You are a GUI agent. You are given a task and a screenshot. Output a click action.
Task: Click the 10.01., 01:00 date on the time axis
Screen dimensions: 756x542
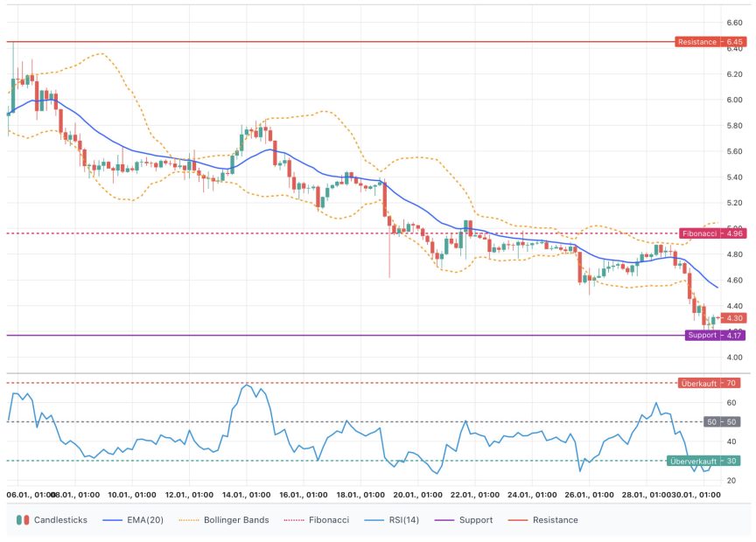click(131, 494)
